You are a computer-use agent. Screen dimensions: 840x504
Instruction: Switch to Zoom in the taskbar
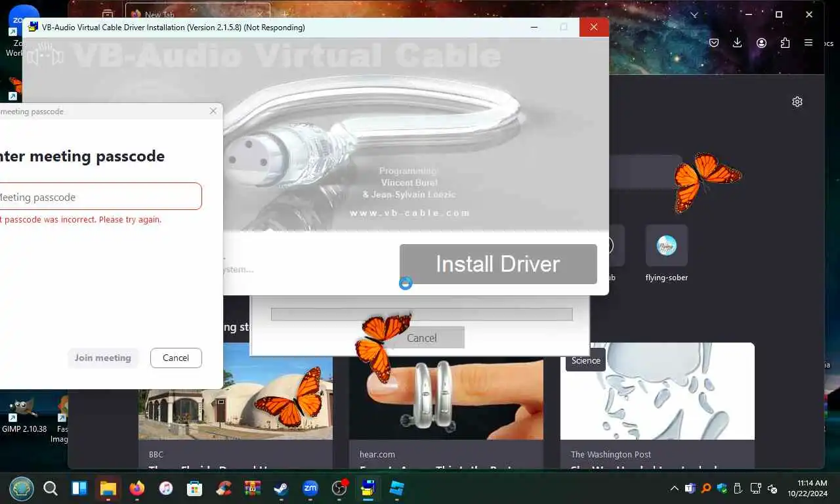click(310, 488)
